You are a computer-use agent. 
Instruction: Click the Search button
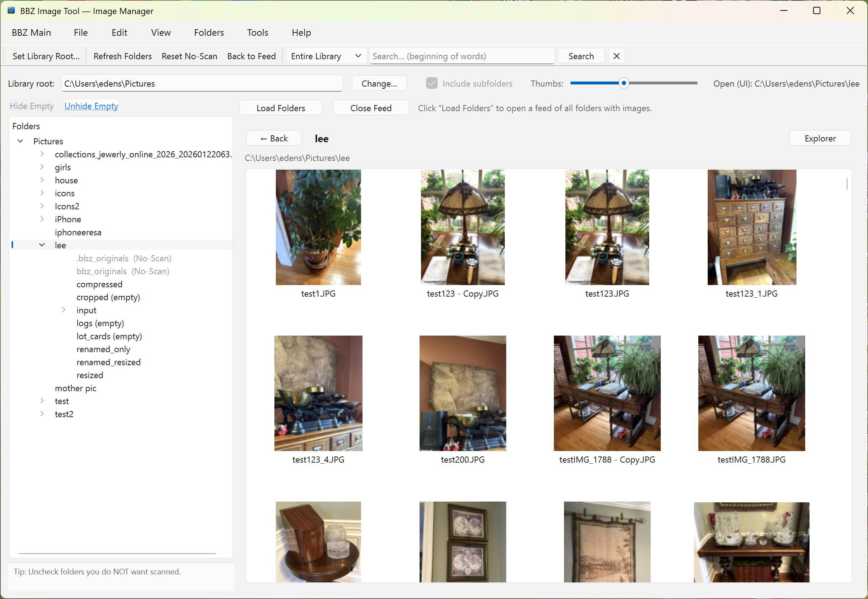click(581, 56)
